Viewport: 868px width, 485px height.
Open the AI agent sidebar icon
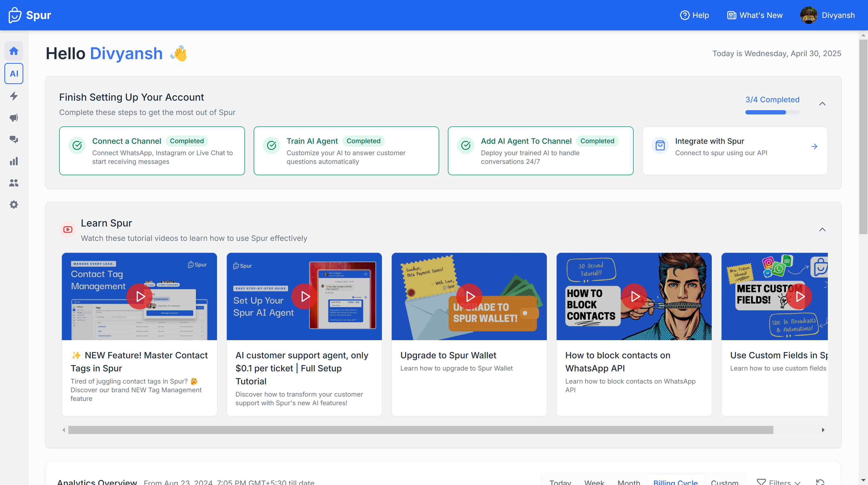pos(14,74)
